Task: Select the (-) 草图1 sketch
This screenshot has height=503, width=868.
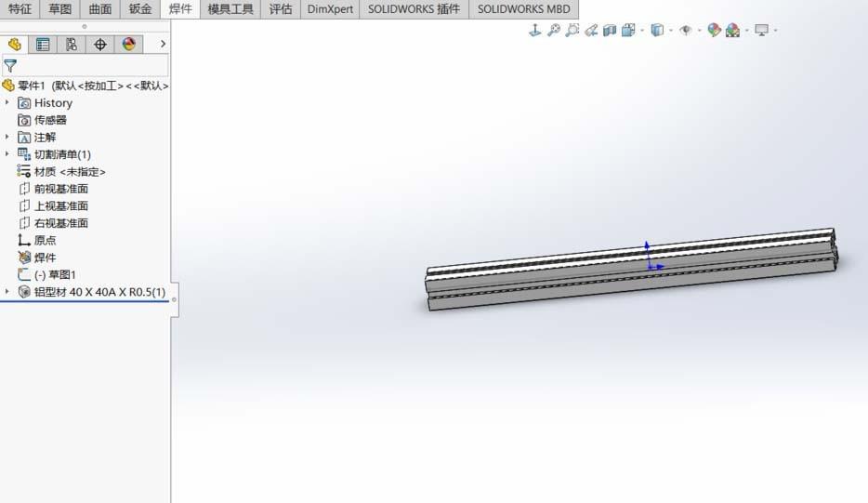Action: click(55, 275)
